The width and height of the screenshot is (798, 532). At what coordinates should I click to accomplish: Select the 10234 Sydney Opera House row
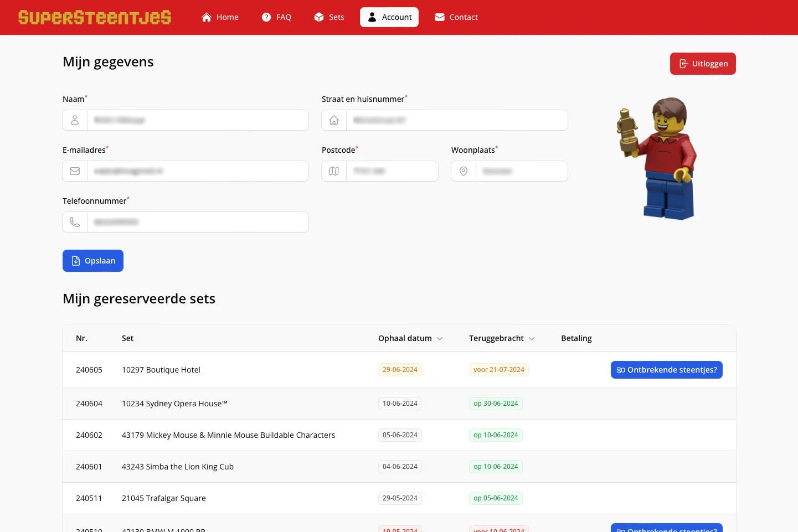pyautogui.click(x=174, y=404)
